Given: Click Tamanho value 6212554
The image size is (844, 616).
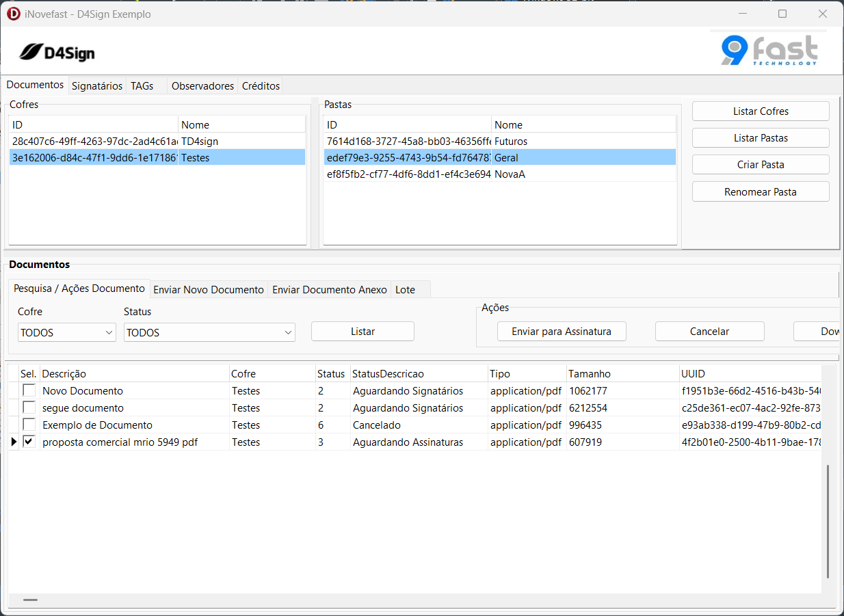Looking at the screenshot, I should click(623, 408).
